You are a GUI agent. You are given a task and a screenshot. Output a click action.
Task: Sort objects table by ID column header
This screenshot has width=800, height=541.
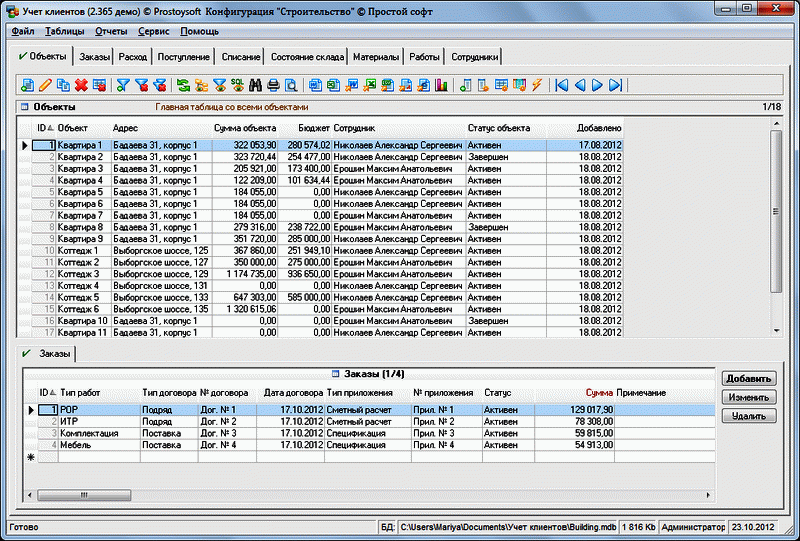(43, 128)
